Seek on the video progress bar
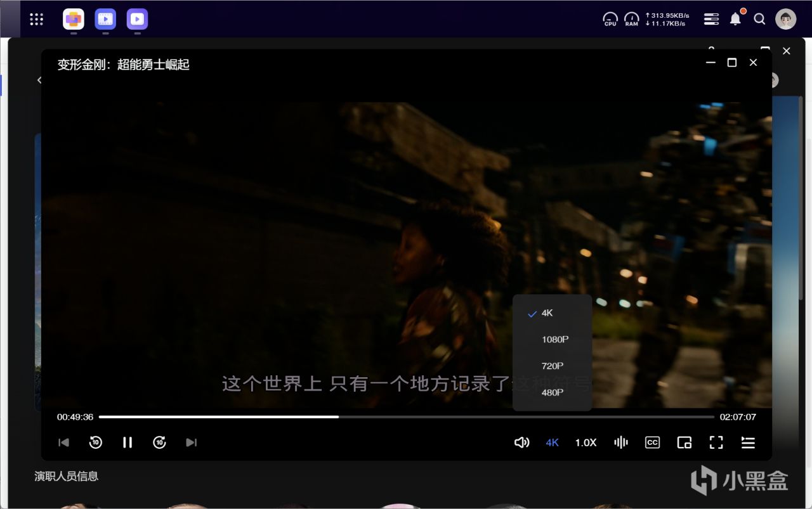This screenshot has width=812, height=509. coord(407,417)
